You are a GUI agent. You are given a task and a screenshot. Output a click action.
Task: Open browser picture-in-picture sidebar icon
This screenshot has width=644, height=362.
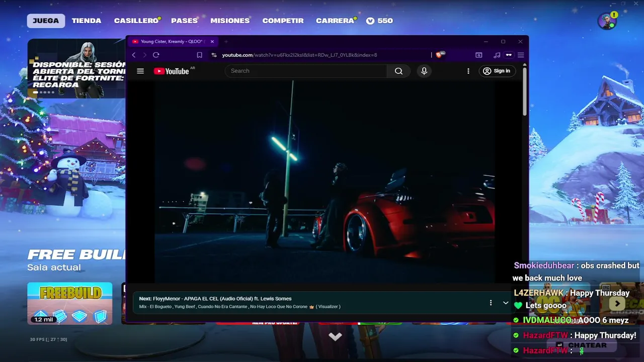[x=479, y=55]
